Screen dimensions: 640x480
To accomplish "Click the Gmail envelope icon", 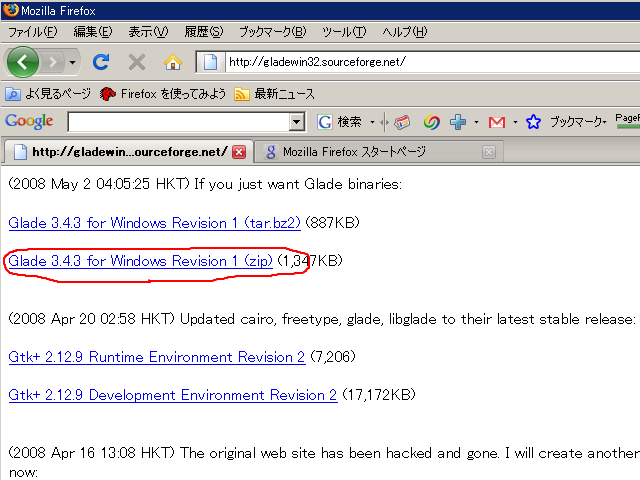I will (497, 122).
